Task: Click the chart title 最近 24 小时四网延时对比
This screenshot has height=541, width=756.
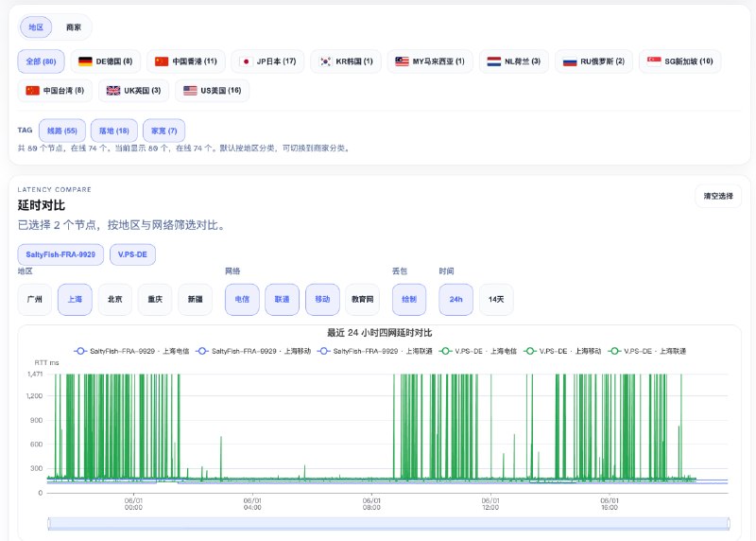Action: (380, 333)
